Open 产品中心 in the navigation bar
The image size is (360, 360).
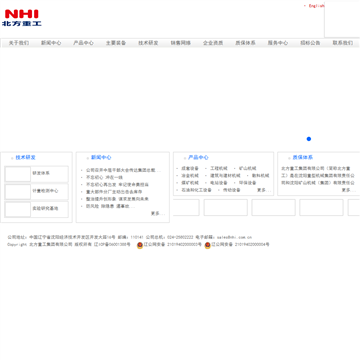pos(83,43)
